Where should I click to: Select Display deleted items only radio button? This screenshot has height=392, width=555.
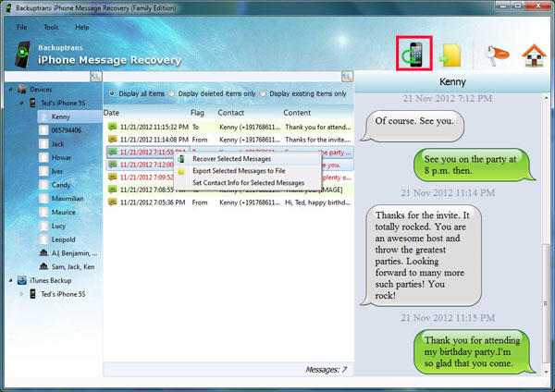(x=172, y=93)
